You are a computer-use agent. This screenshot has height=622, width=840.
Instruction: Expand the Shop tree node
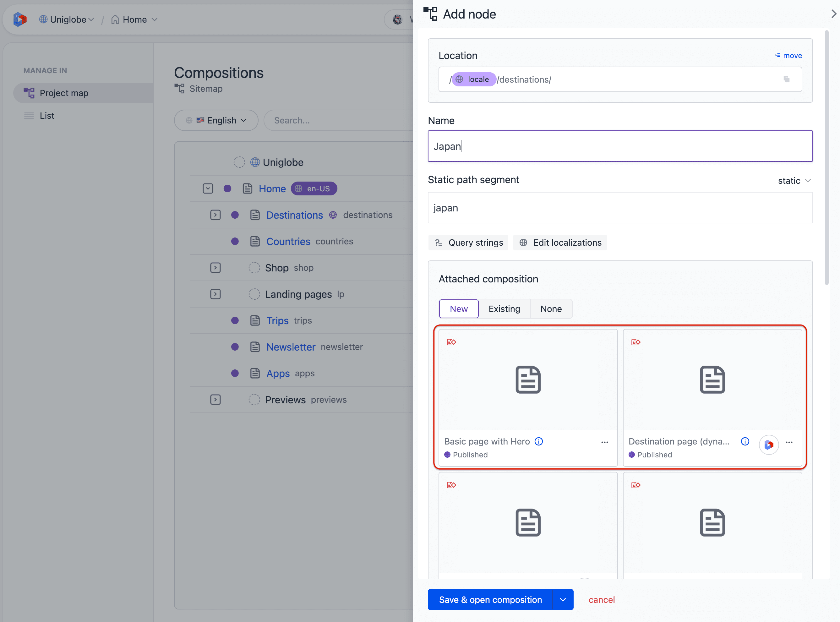(215, 268)
